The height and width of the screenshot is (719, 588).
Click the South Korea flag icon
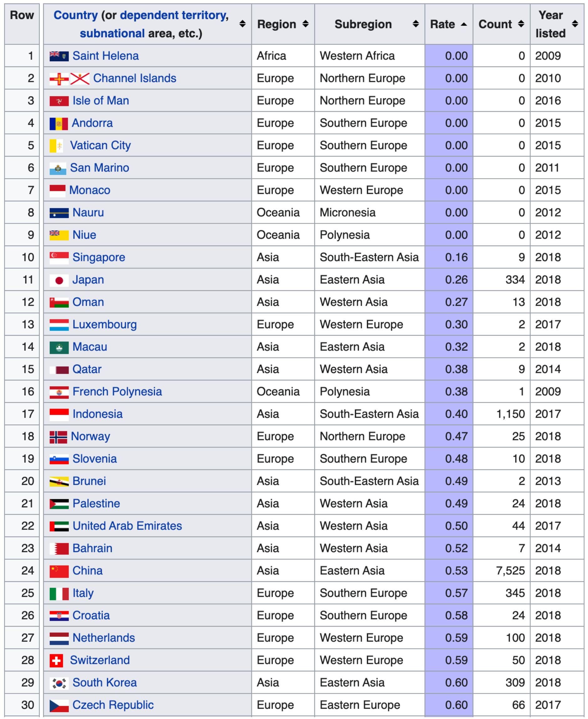(59, 683)
